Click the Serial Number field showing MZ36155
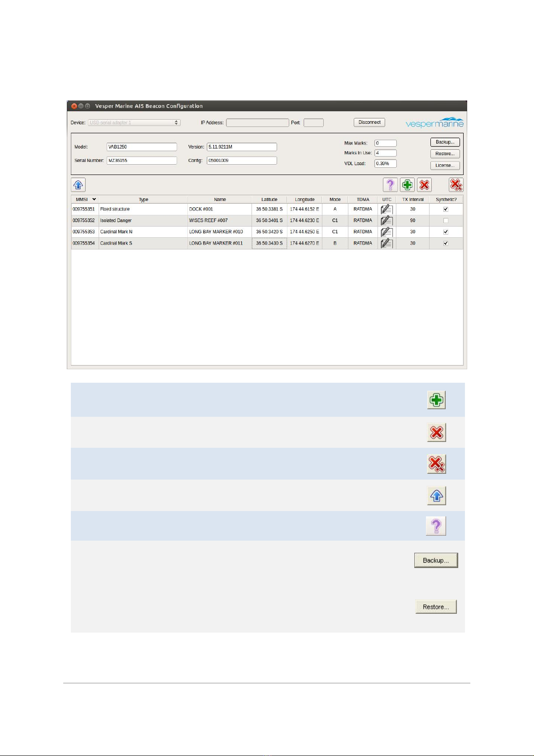 click(x=142, y=160)
